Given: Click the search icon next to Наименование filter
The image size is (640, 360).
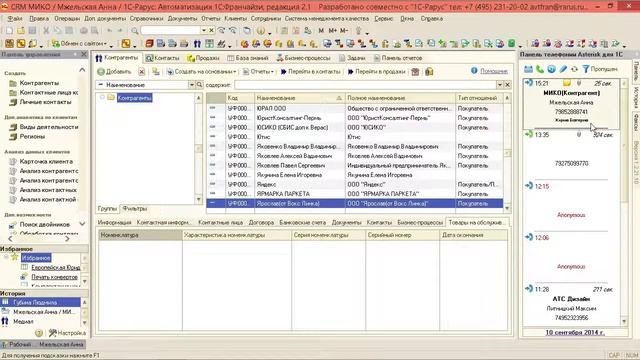Looking at the screenshot, I should 200,85.
